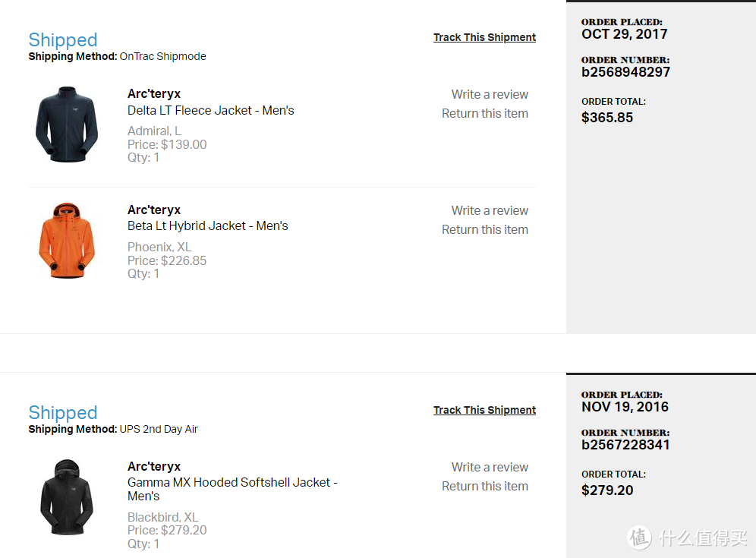This screenshot has height=558, width=756.
Task: Select the Delta LT Fleece Jacket product title
Action: click(x=211, y=110)
